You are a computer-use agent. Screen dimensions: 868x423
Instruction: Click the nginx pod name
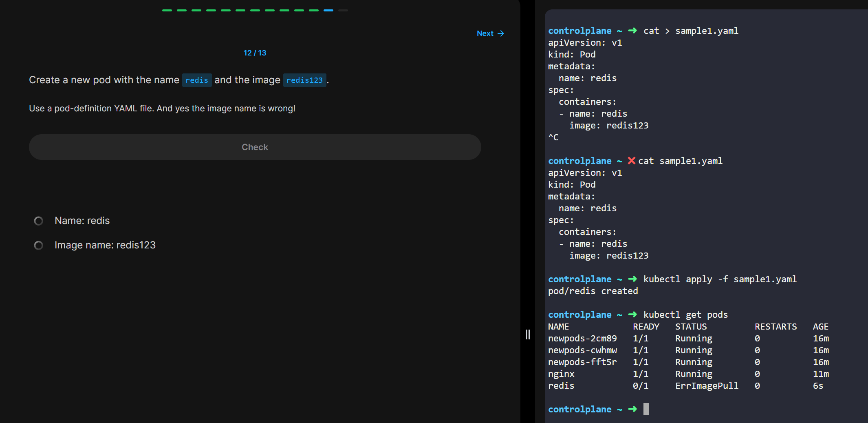561,374
